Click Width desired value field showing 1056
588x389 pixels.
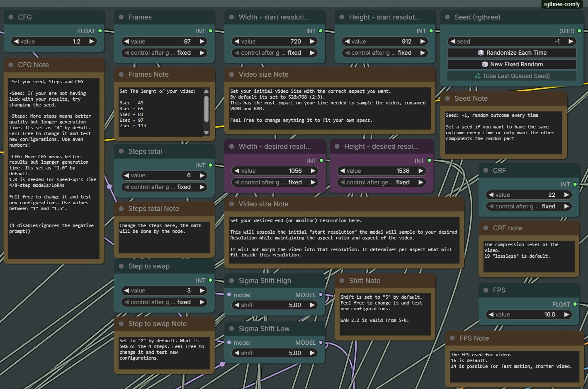coord(275,171)
